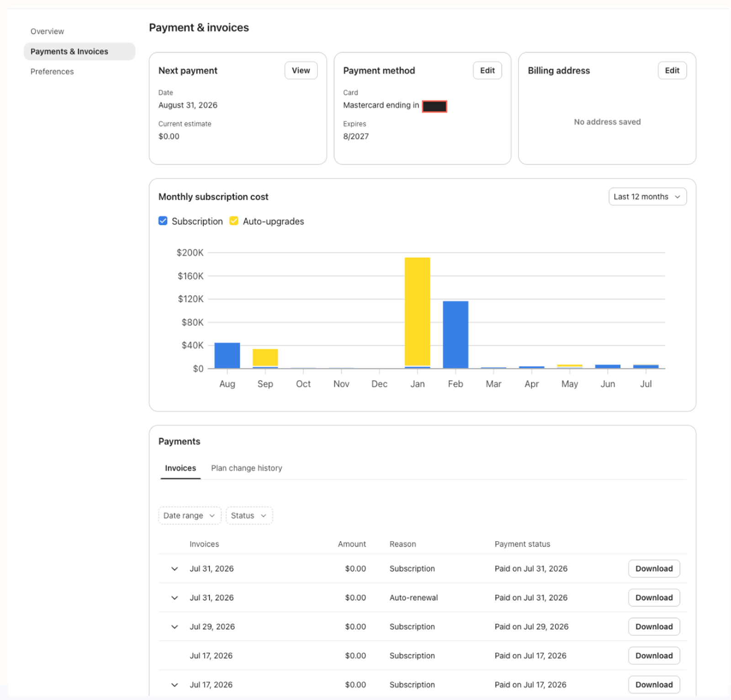Expand the last Jul 17, 2026 invoice row
The height and width of the screenshot is (700, 731).
pyautogui.click(x=175, y=685)
